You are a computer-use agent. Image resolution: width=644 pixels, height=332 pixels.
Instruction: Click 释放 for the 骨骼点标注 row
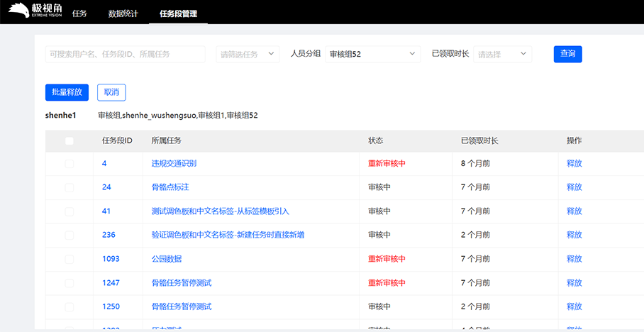pos(574,187)
